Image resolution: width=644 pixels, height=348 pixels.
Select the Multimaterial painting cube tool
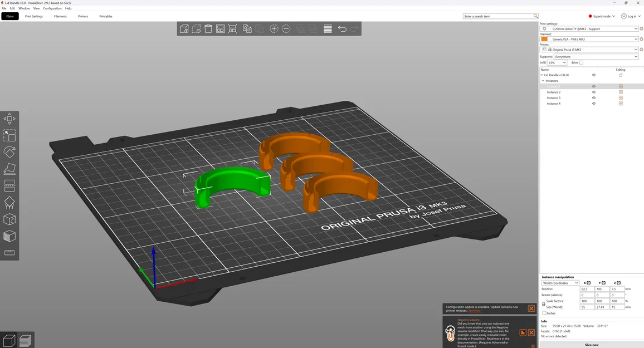coord(9,237)
